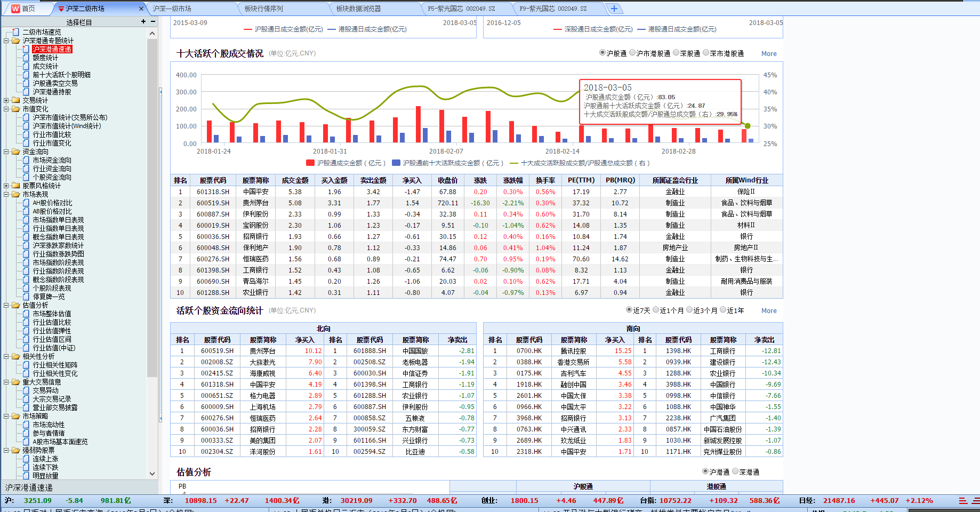
Task: Click the document icon of 二级市场速览
Action: click(16, 32)
